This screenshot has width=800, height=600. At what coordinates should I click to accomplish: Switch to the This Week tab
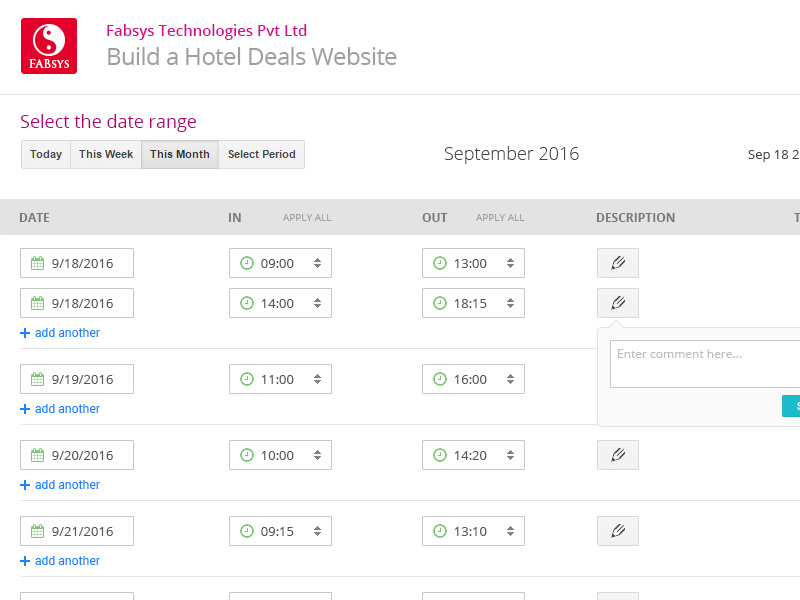pos(105,154)
